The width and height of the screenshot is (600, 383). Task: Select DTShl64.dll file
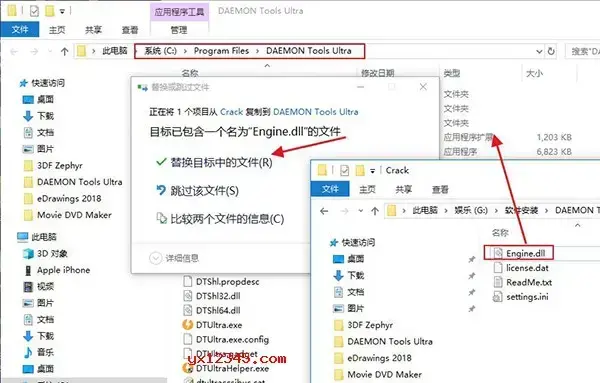pyautogui.click(x=212, y=310)
